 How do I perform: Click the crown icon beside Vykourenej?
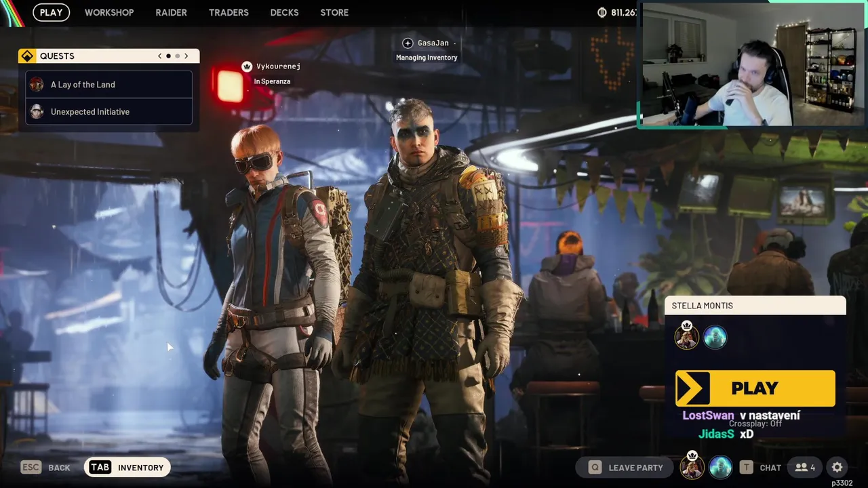(x=247, y=66)
